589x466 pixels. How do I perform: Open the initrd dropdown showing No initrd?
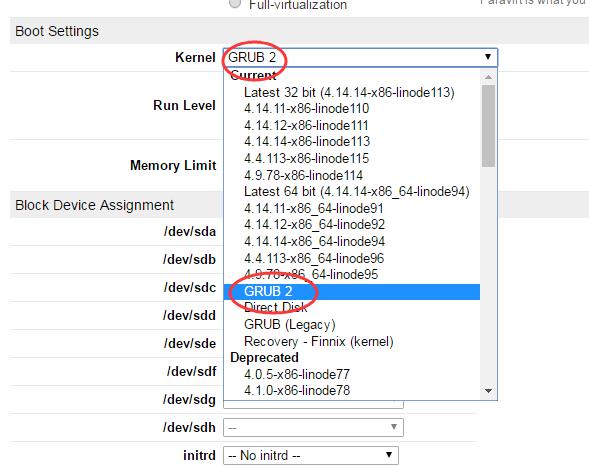(x=311, y=455)
